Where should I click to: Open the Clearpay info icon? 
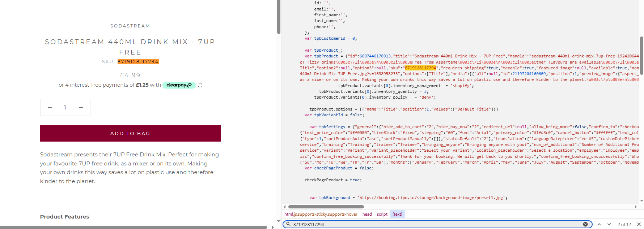click(200, 85)
